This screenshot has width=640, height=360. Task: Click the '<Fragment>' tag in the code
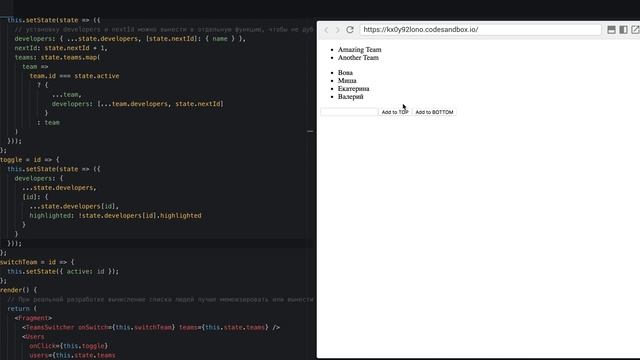[x=33, y=318]
